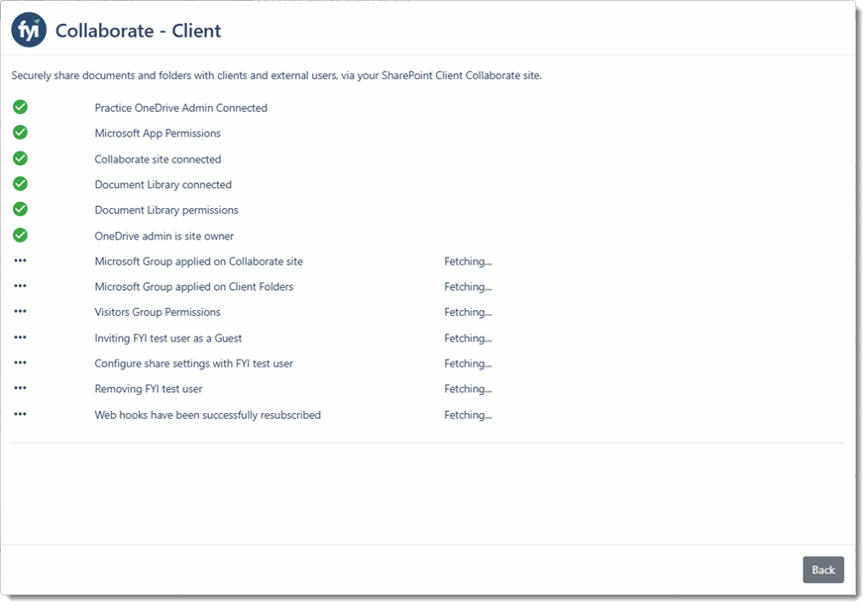This screenshot has width=868, height=607.
Task: Select the OneDrive admin is site owner text
Action: click(164, 237)
